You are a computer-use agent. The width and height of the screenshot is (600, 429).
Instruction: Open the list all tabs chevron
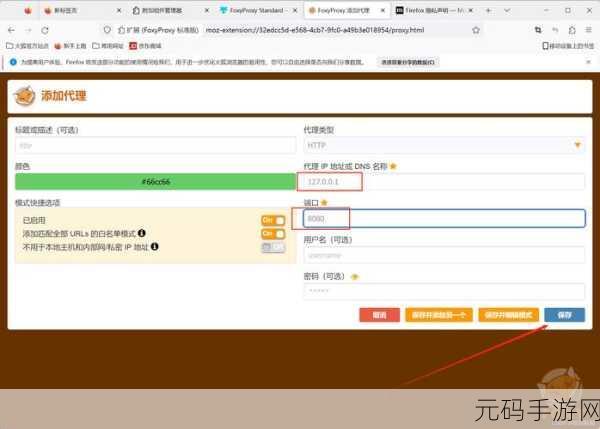coord(507,11)
